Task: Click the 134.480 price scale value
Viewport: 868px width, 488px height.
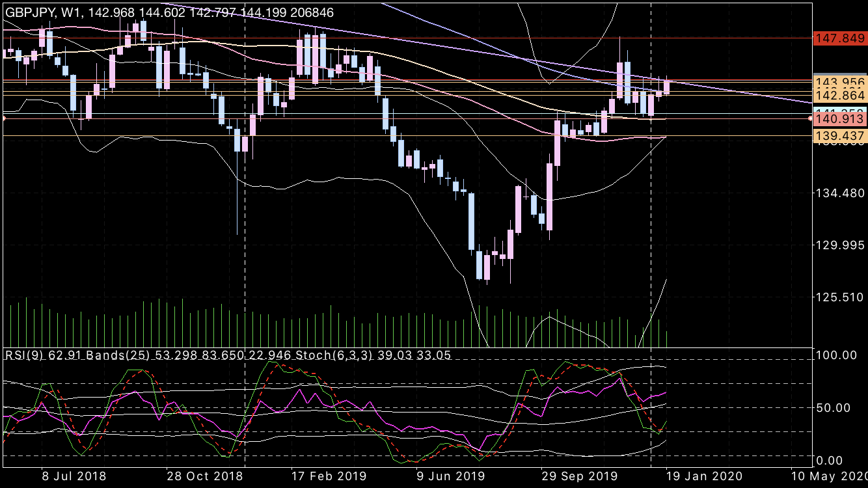Action: [x=841, y=193]
